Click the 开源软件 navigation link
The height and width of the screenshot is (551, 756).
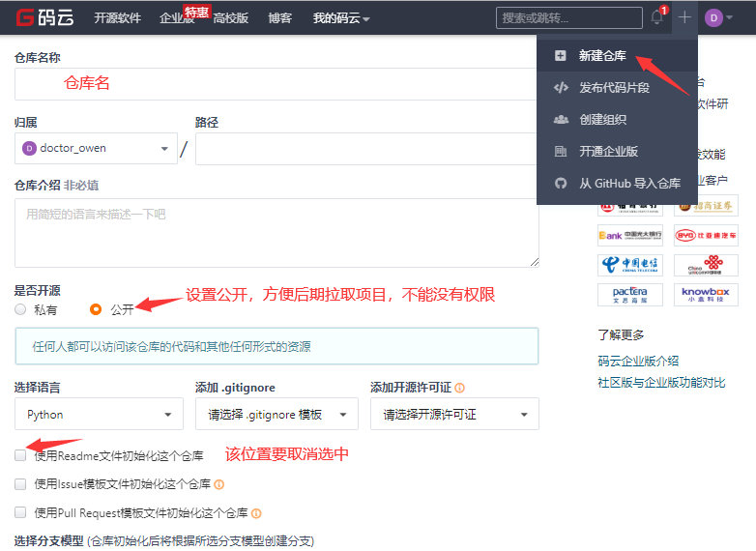coord(119,17)
